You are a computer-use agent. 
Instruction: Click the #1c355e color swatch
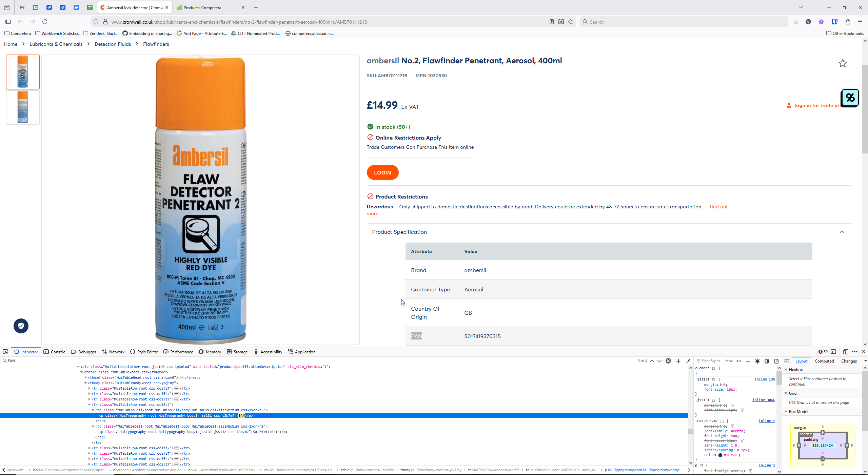pyautogui.click(x=720, y=455)
